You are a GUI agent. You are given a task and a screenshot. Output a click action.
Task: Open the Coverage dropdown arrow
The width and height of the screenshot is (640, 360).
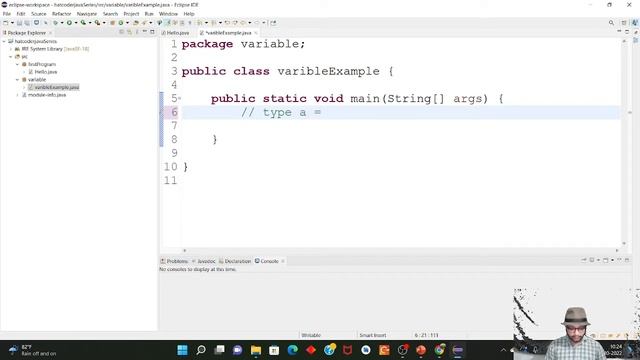point(90,23)
